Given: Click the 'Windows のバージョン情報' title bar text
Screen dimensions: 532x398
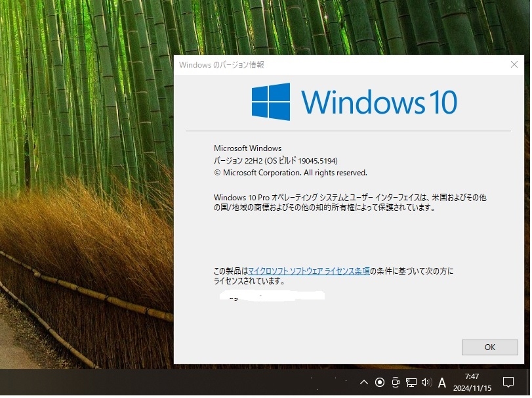Looking at the screenshot, I should pos(222,64).
